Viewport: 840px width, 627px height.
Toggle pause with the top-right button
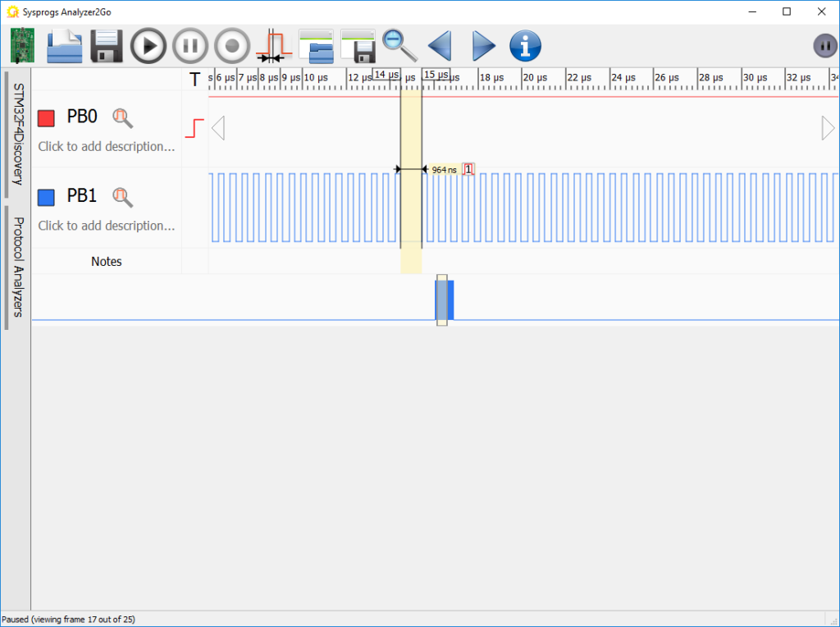click(824, 45)
